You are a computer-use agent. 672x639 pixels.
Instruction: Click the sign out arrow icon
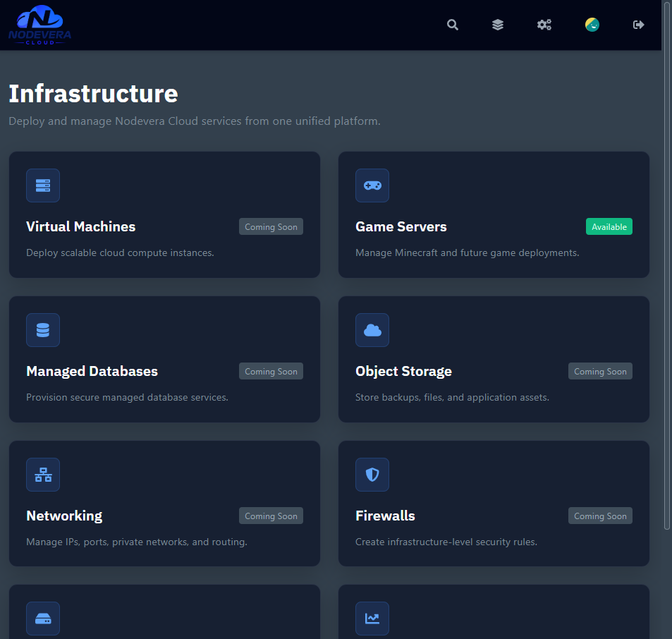(x=639, y=25)
